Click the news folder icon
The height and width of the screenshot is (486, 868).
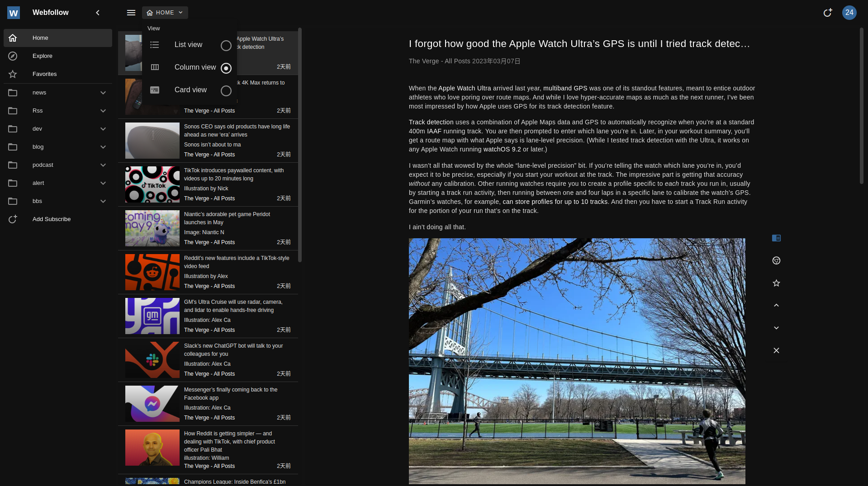[13, 93]
